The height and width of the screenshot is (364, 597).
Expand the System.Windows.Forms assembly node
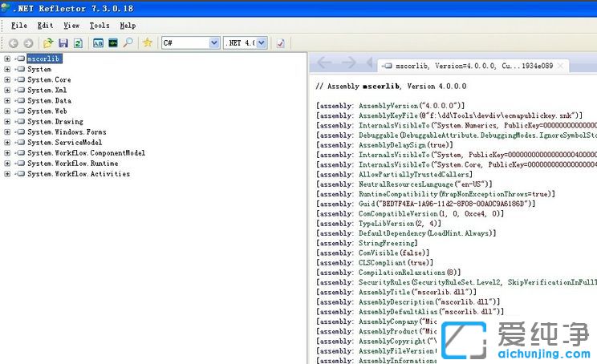[x=7, y=131]
